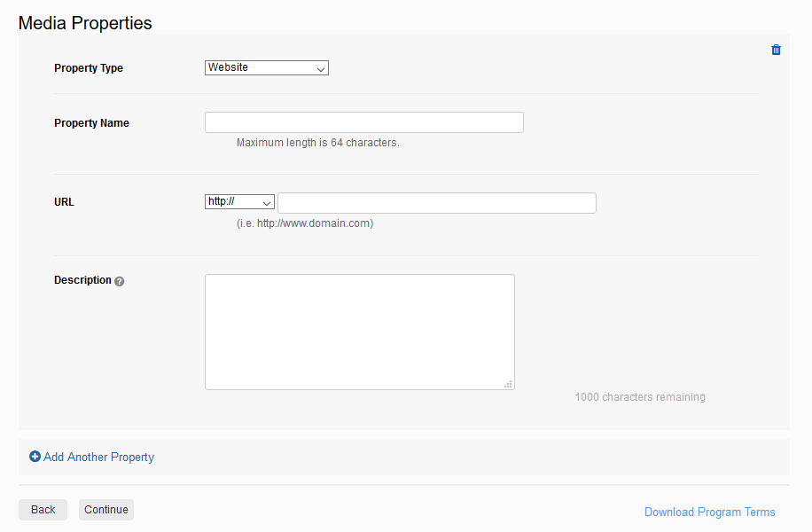Click the maximum length 64 characters hint
Viewport: 812px width, 532px height.
[x=318, y=143]
